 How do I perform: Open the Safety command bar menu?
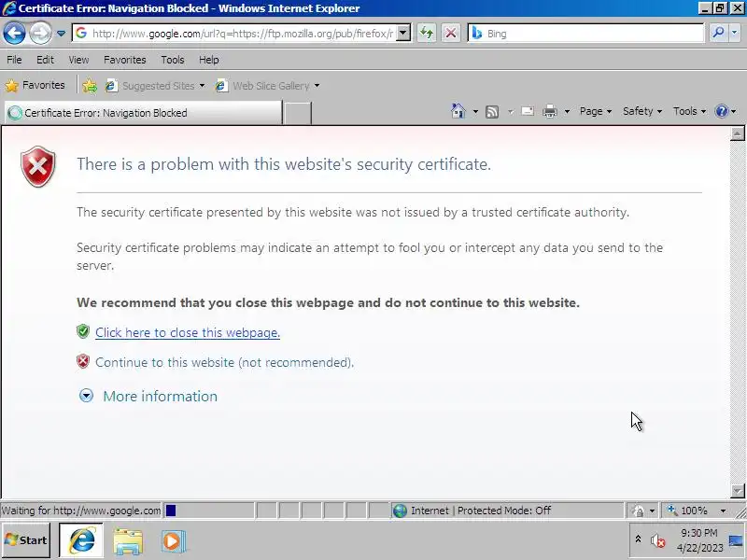tap(642, 111)
